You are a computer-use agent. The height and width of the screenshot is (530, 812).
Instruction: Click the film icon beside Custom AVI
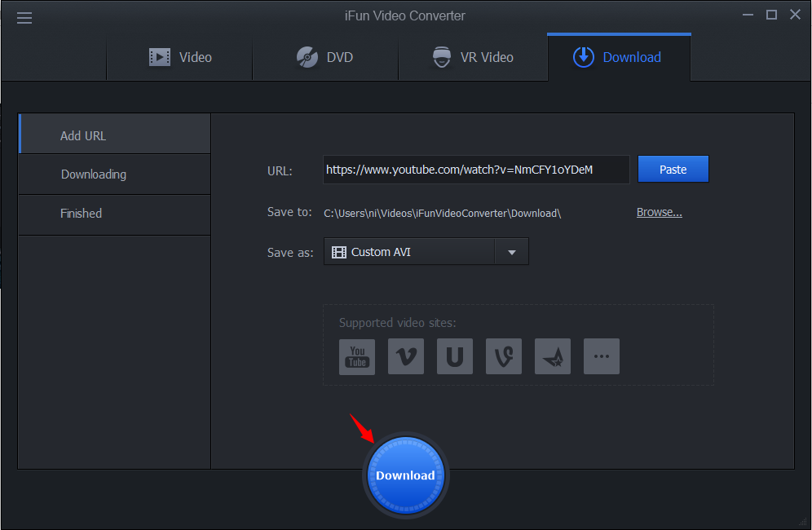[339, 252]
